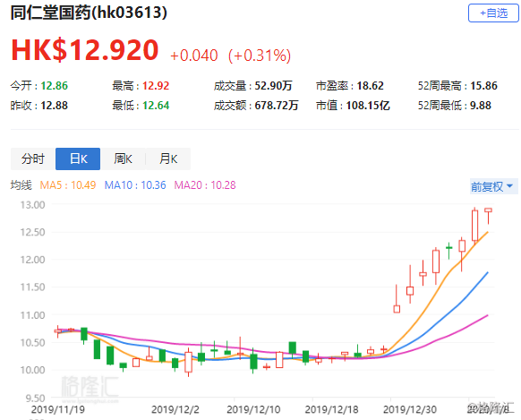Click the first candlestick at 2019/11/19
Image resolution: width=521 pixels, height=420 pixels.
(58, 331)
